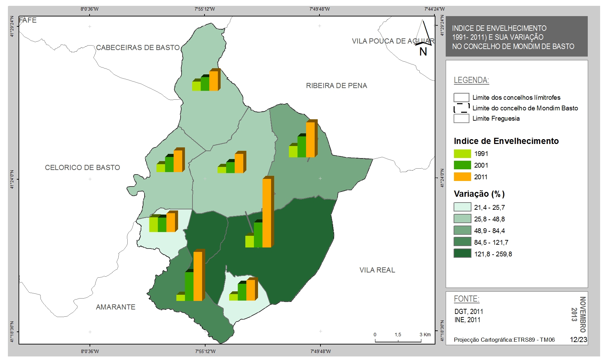This screenshot has height=364, width=608.
Task: Click the 1991 light green legend swatch
Action: [x=462, y=154]
